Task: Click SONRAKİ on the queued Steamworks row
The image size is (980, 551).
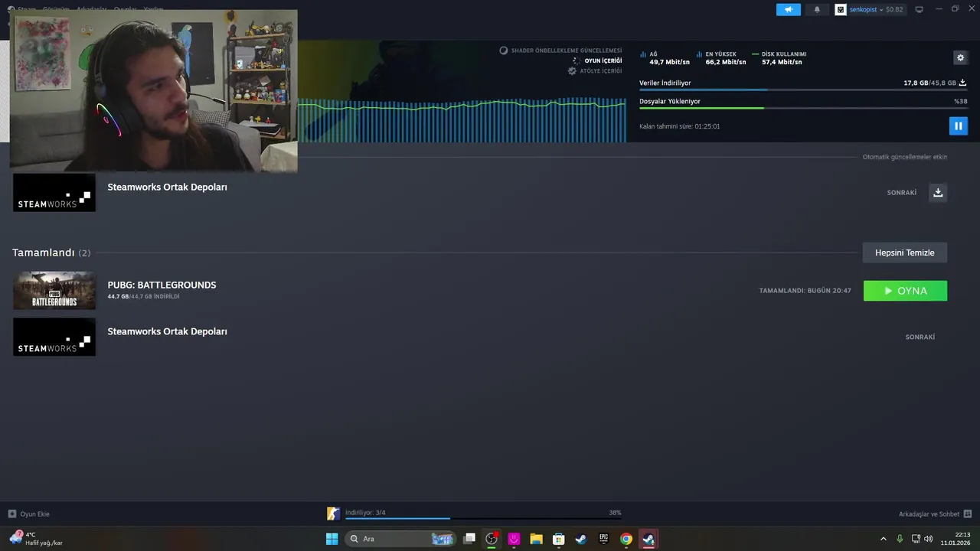Action: click(x=902, y=193)
